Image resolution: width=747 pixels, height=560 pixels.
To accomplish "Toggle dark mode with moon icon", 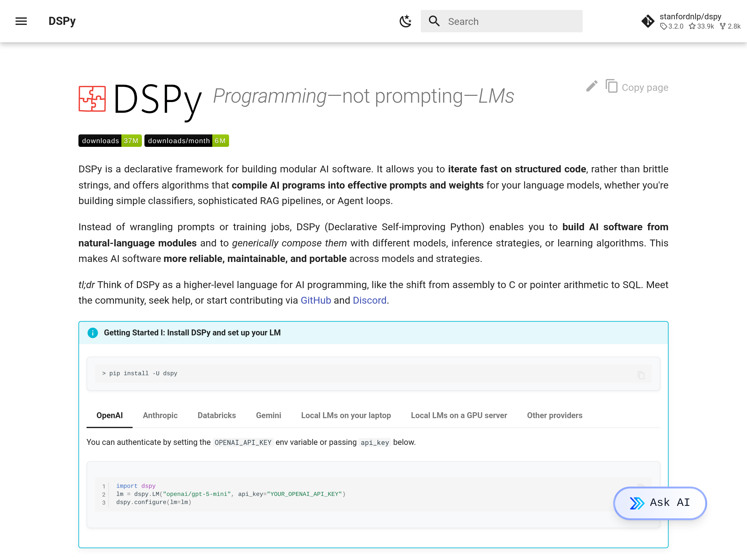I will (x=405, y=21).
